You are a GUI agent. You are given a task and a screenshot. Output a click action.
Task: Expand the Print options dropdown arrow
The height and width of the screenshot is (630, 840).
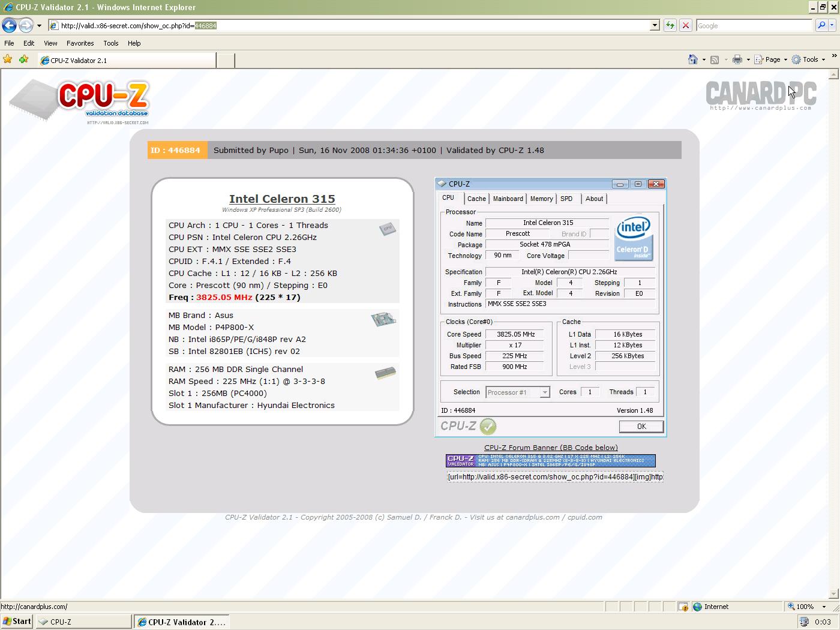pos(748,59)
